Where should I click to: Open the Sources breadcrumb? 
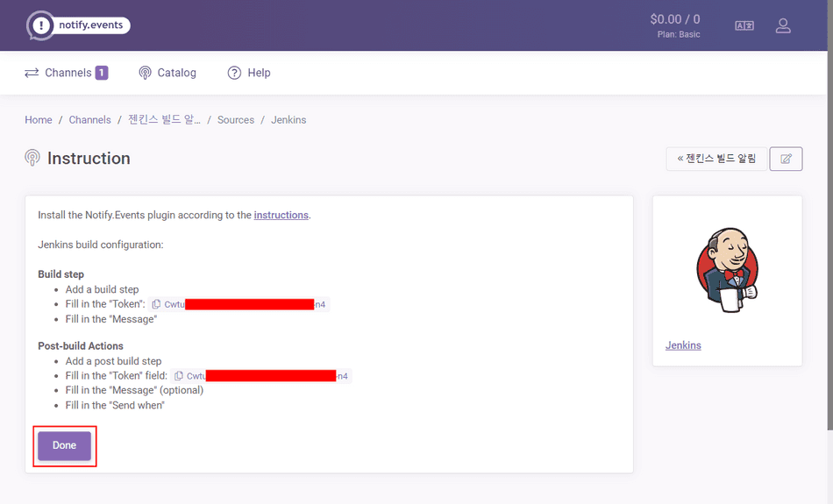(236, 120)
